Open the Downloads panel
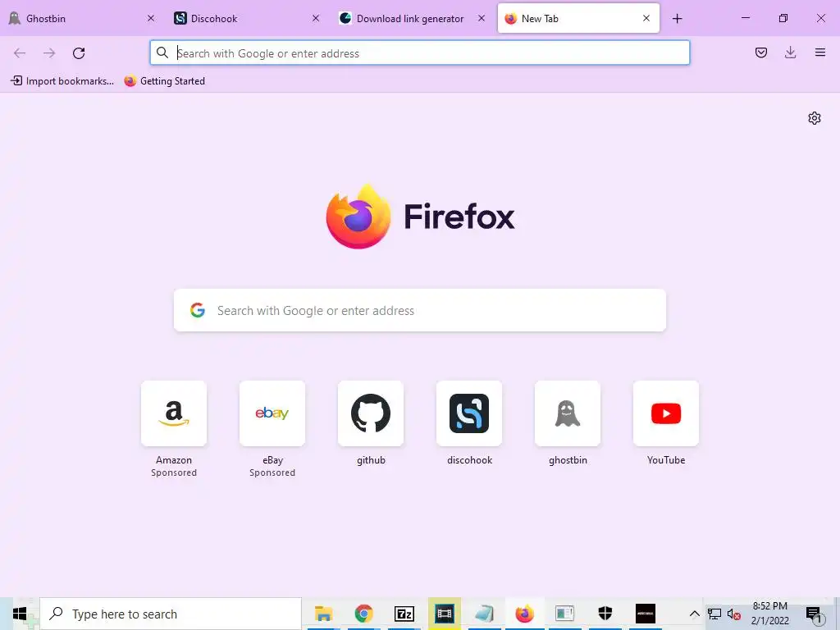This screenshot has width=840, height=630. point(790,52)
